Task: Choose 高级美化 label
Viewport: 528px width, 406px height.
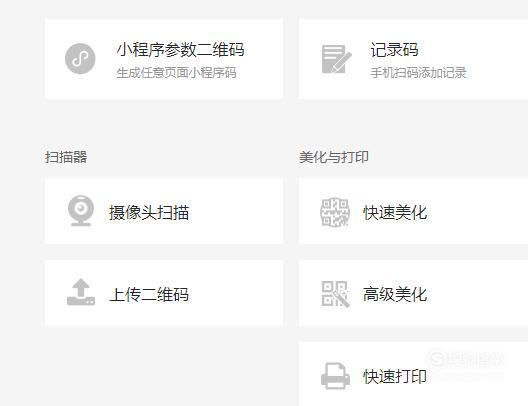Action: (395, 294)
